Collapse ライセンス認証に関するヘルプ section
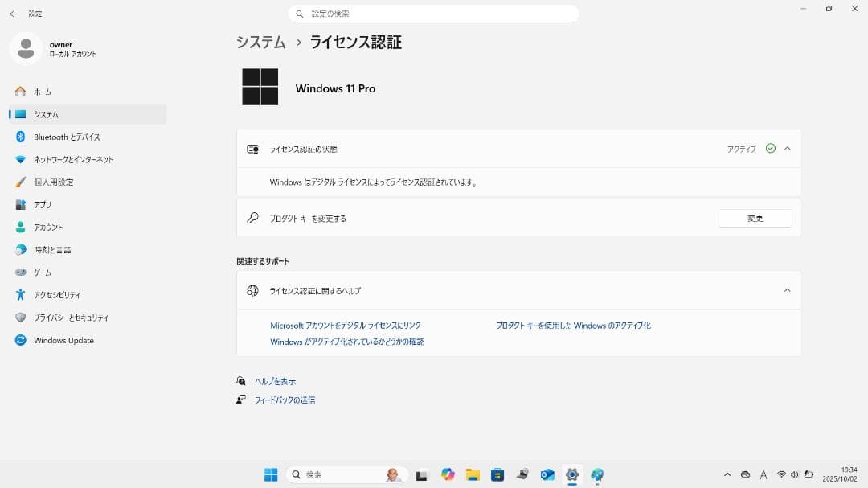Screen dimensions: 868x488 click(x=787, y=290)
